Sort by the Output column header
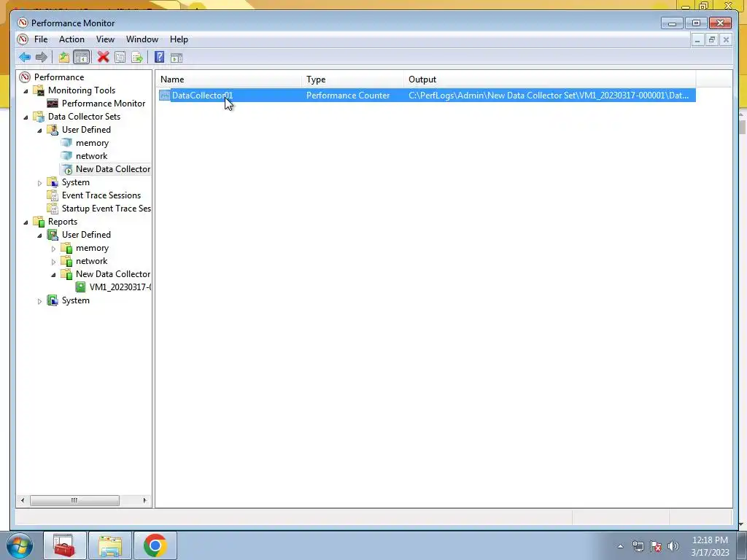Viewport: 747px width, 560px height. click(x=550, y=79)
